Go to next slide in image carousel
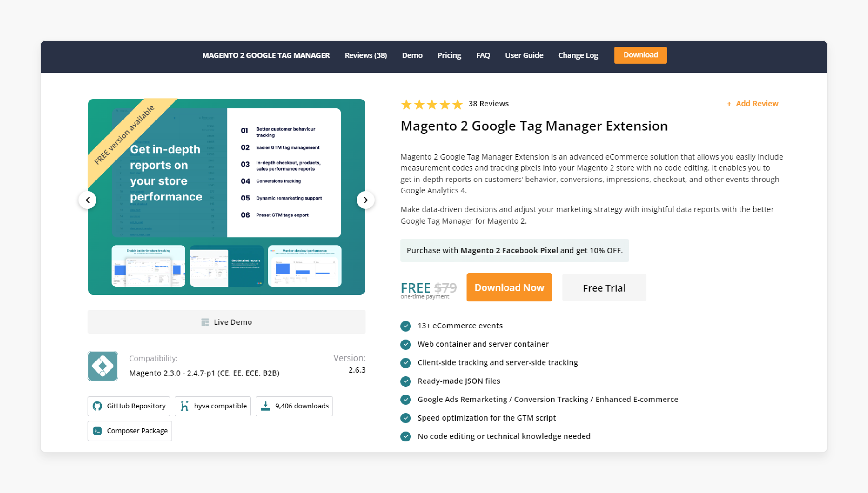Viewport: 868px width, 493px height. (x=366, y=200)
